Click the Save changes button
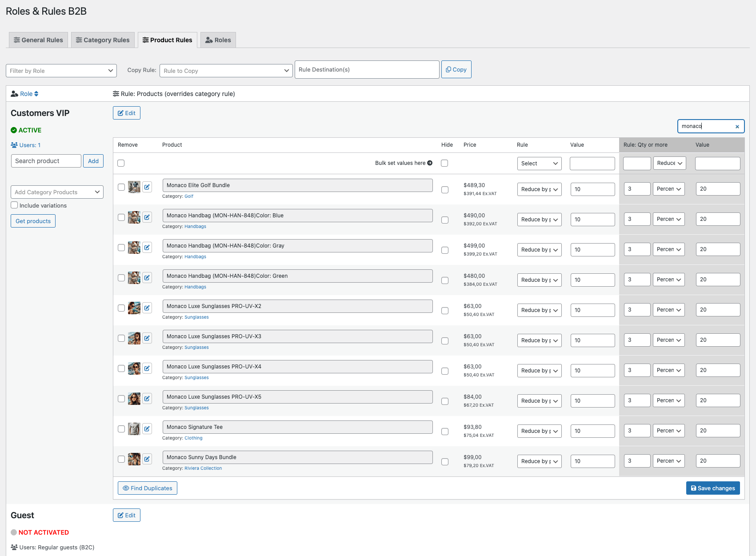The height and width of the screenshot is (556, 756). [x=713, y=488]
